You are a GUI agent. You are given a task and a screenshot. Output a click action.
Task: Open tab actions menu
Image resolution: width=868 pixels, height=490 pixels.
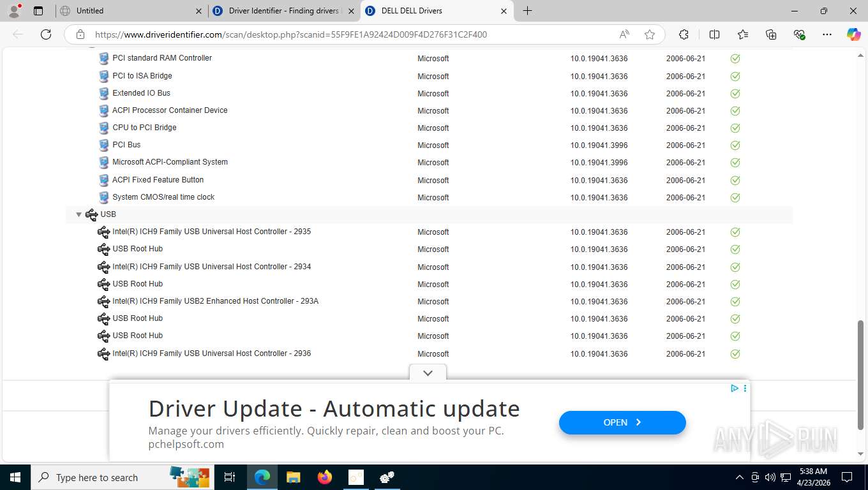point(38,11)
